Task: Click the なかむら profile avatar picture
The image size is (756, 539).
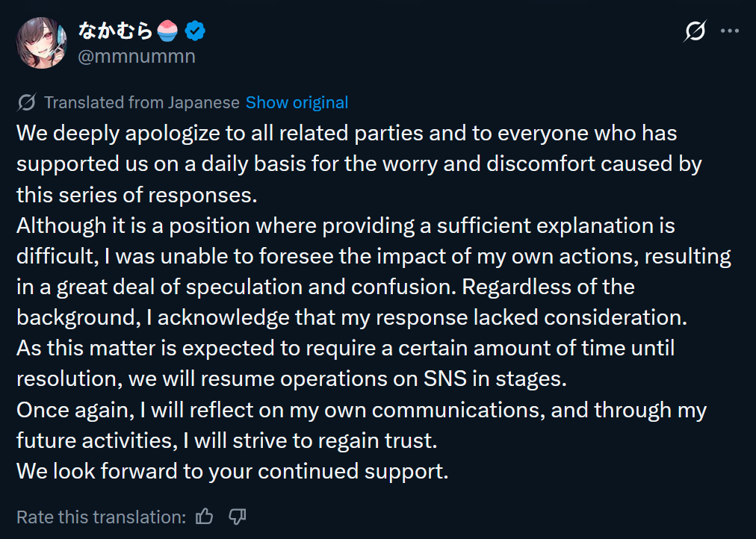Action: (x=41, y=42)
